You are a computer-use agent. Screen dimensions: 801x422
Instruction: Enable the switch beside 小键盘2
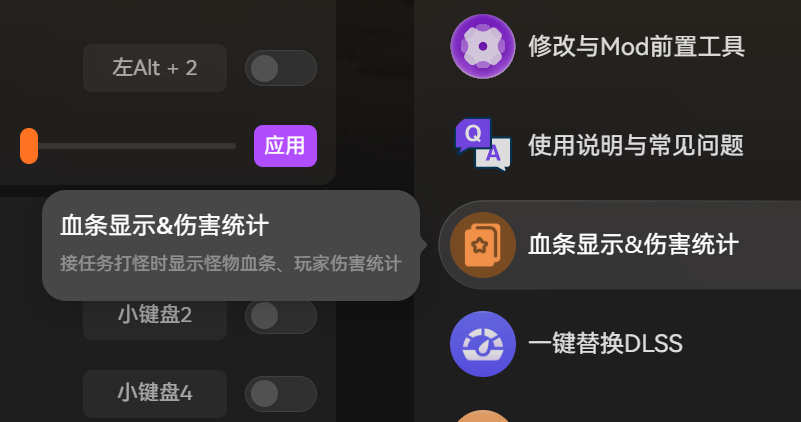[281, 316]
